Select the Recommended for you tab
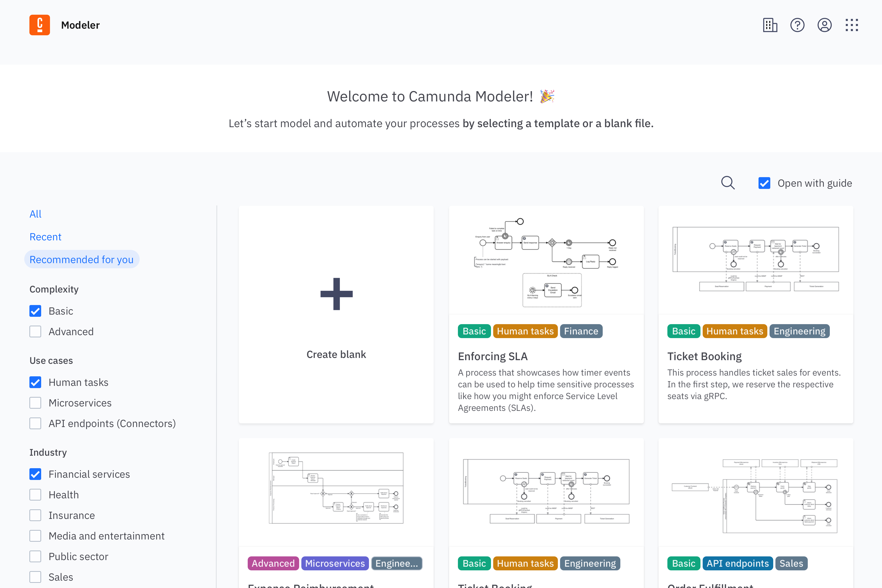The image size is (882, 588). (x=82, y=259)
